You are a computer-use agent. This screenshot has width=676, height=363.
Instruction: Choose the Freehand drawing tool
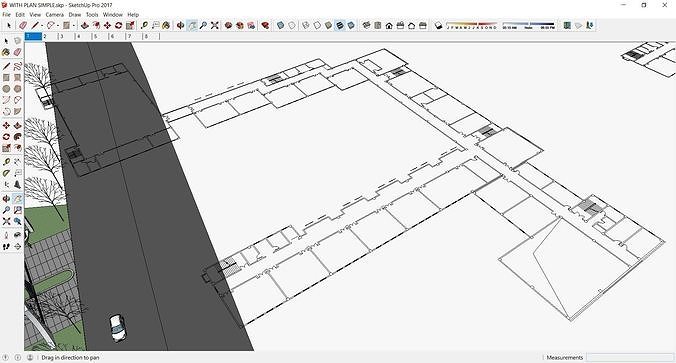17,66
